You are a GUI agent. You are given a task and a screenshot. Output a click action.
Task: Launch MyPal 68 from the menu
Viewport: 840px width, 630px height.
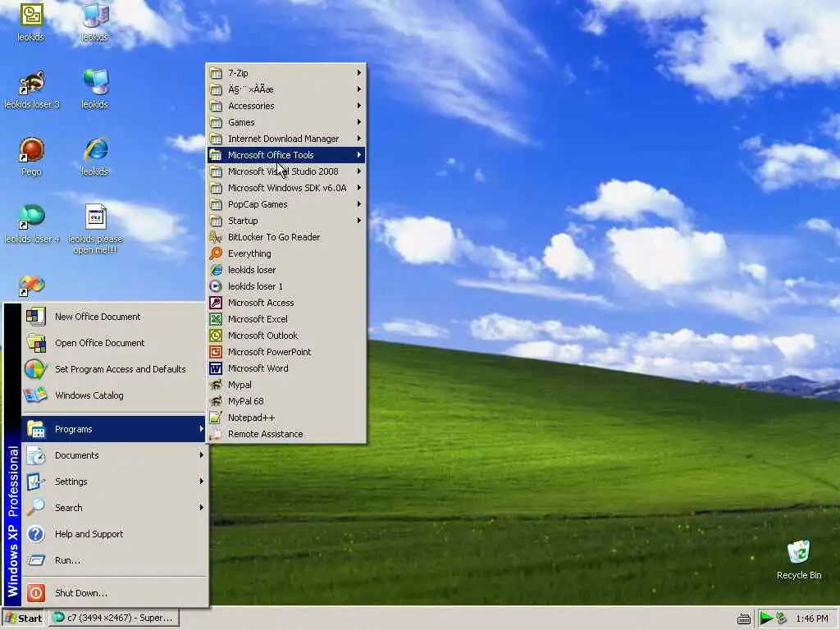point(286,400)
